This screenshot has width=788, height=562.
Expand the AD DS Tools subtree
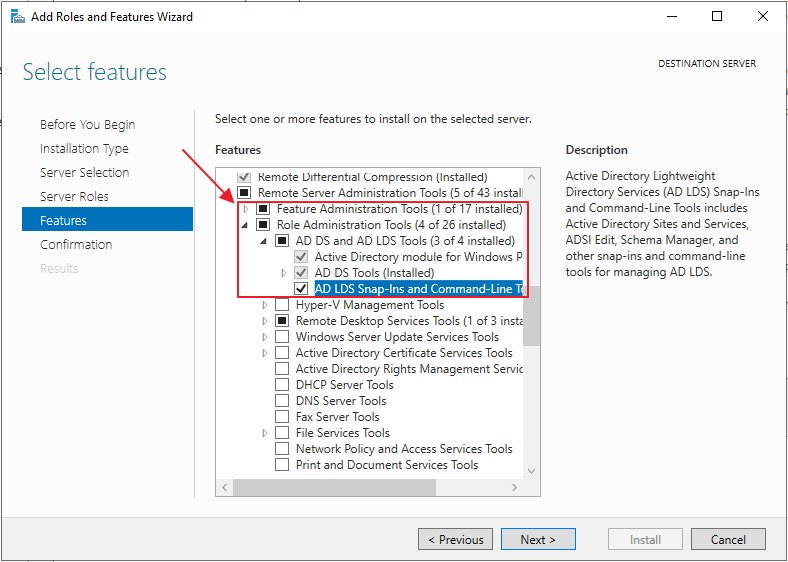pos(284,273)
